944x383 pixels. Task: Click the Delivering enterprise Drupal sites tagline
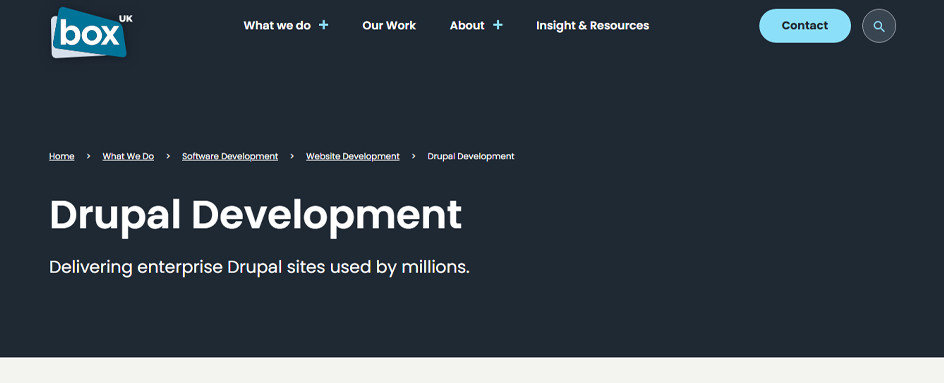click(259, 267)
